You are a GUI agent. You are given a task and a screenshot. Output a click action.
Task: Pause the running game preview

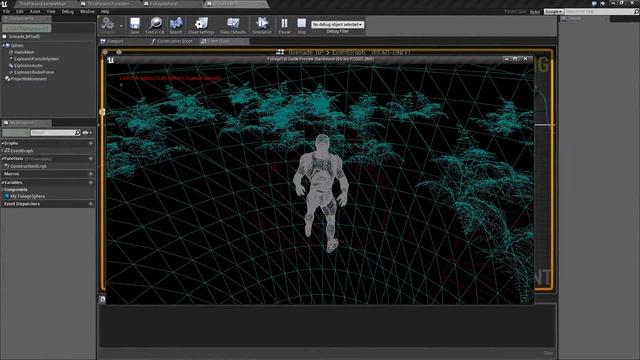tap(284, 25)
